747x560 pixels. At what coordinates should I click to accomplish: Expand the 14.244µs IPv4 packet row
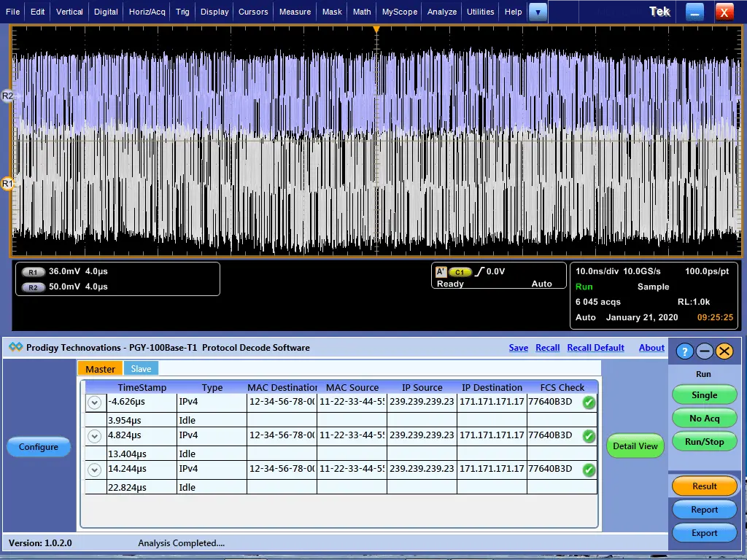click(x=94, y=470)
